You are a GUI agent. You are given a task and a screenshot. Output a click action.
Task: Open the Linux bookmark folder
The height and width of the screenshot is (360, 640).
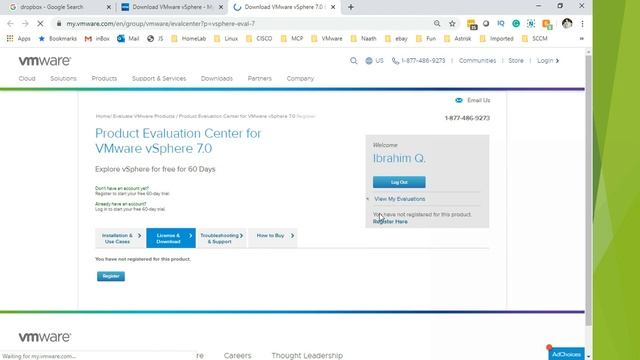pyautogui.click(x=226, y=38)
